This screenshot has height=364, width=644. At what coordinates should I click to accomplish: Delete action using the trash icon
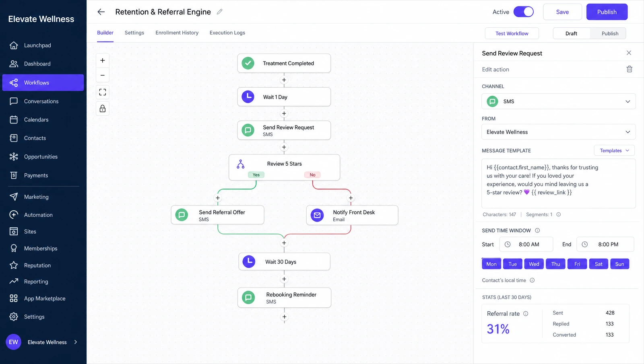(x=630, y=69)
